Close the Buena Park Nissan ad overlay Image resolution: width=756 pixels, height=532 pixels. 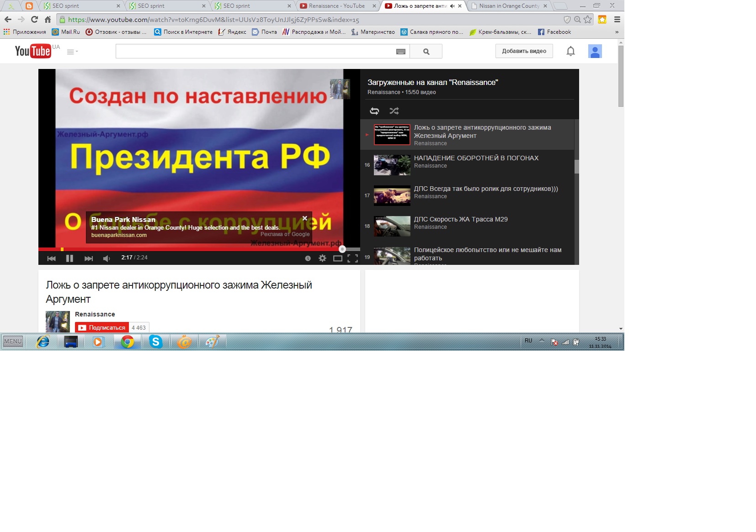coord(305,218)
